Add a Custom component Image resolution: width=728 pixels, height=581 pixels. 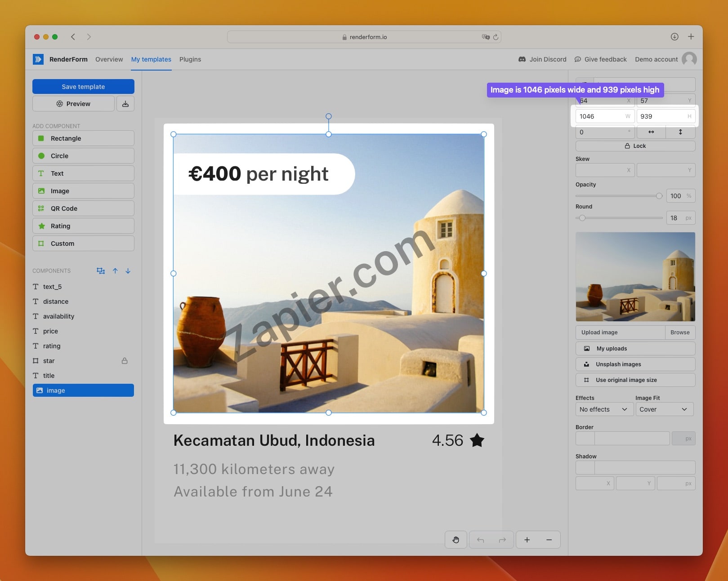[83, 244]
